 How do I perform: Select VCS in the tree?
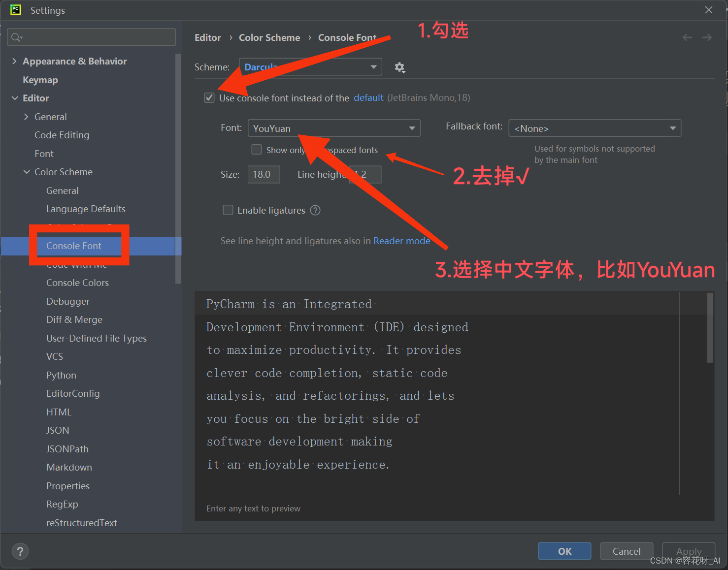pos(55,356)
